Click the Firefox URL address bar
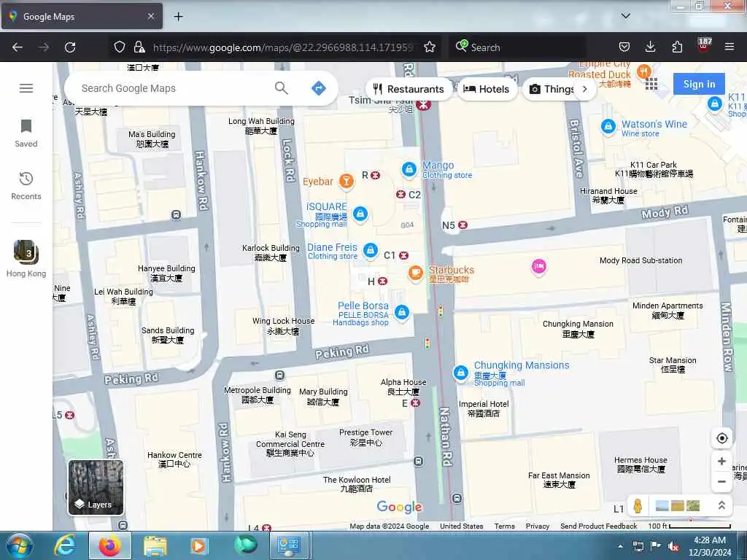747x560 pixels. tap(283, 47)
